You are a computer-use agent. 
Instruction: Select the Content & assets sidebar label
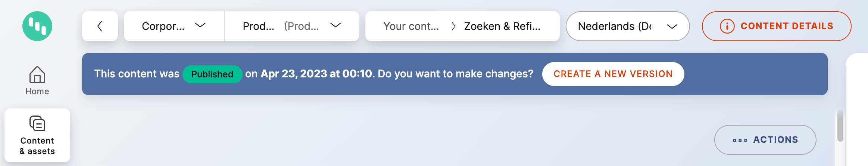click(37, 146)
